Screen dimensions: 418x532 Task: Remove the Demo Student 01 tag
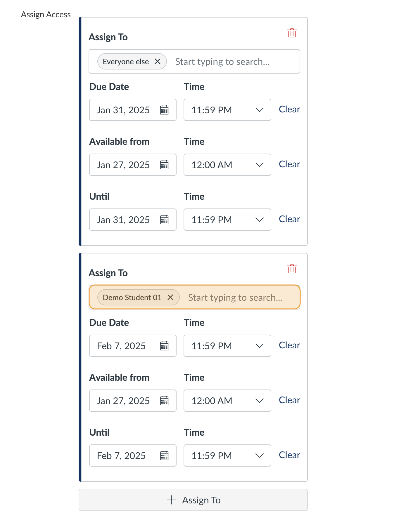tap(171, 297)
